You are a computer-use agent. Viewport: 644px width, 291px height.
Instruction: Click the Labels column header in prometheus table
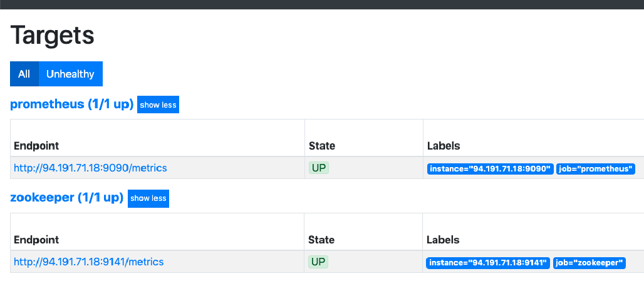coord(444,146)
